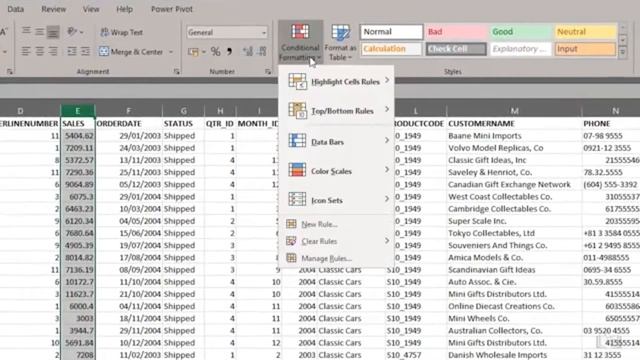This screenshot has width=640, height=360.
Task: Click the Highlight Cells Rules icon
Action: point(297,81)
